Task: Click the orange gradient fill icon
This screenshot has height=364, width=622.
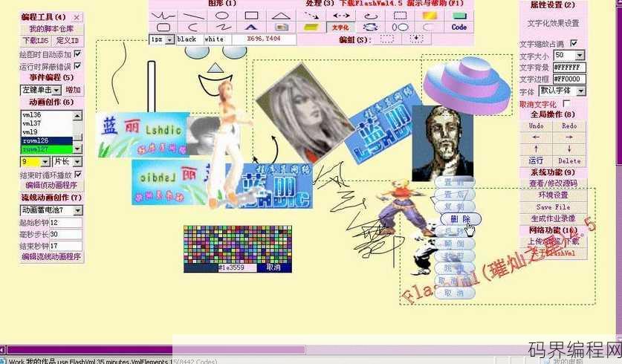Action: (430, 16)
